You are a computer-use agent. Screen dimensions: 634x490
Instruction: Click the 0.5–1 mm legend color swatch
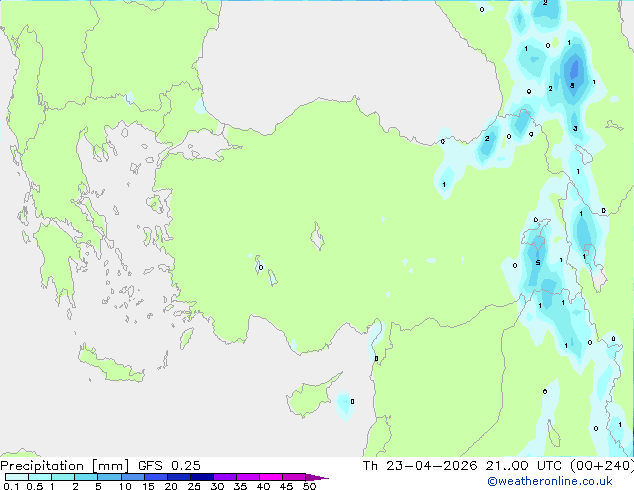[x=40, y=477]
